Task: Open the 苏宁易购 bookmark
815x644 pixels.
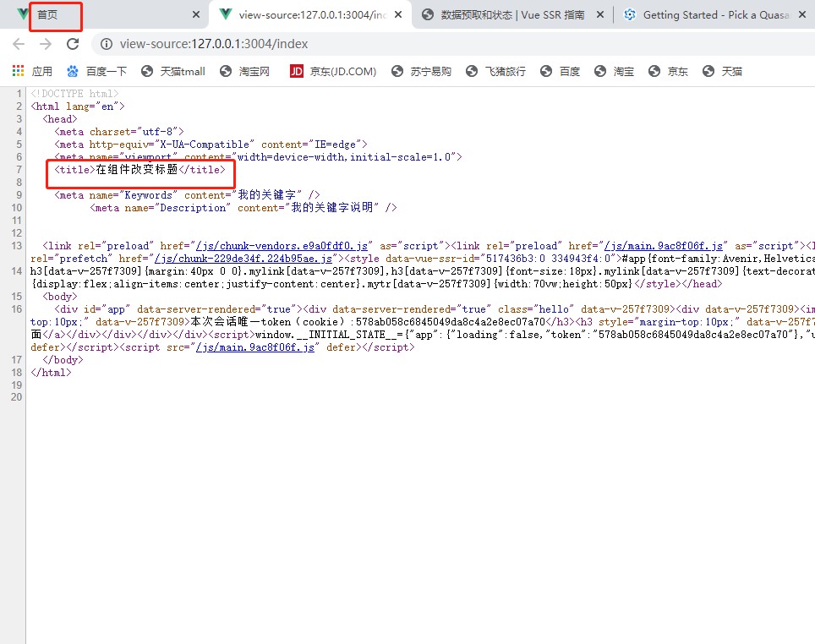Action: [421, 71]
